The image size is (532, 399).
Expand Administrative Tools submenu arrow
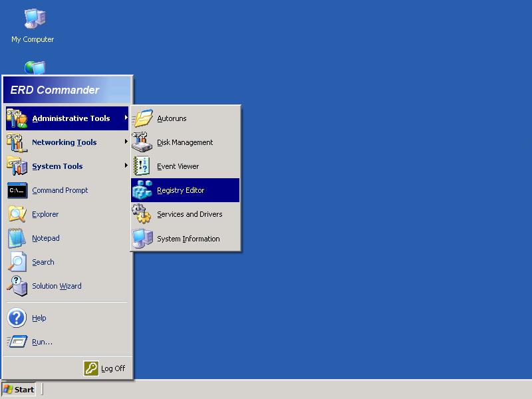[126, 118]
